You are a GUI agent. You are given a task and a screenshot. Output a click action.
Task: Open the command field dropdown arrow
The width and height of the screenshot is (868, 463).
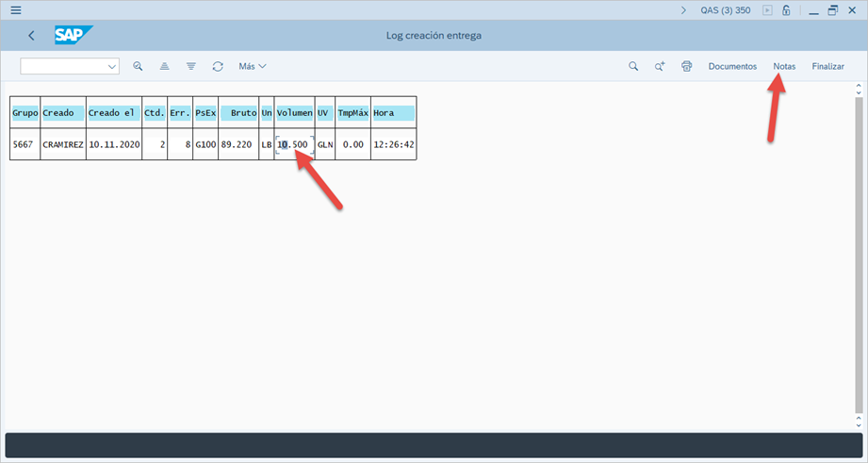click(112, 66)
